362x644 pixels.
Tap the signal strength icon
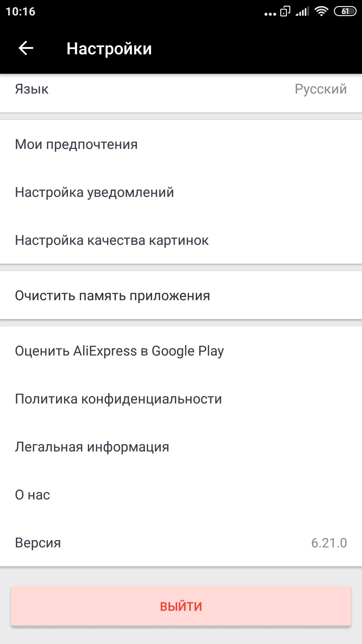tap(302, 12)
